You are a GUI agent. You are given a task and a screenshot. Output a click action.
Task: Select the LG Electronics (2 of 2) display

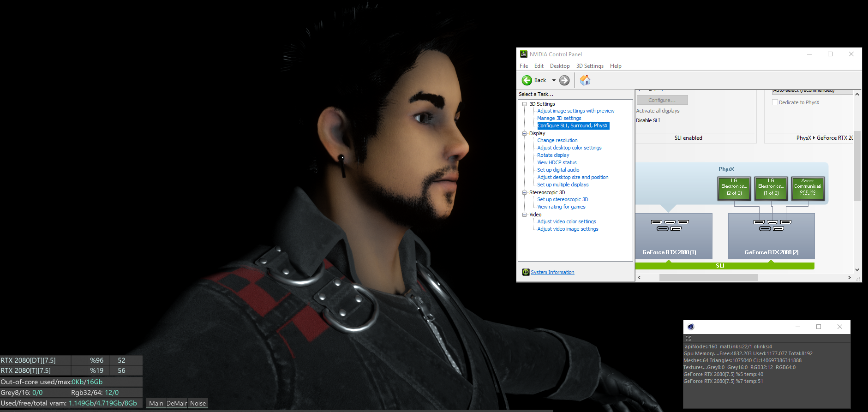(x=734, y=188)
